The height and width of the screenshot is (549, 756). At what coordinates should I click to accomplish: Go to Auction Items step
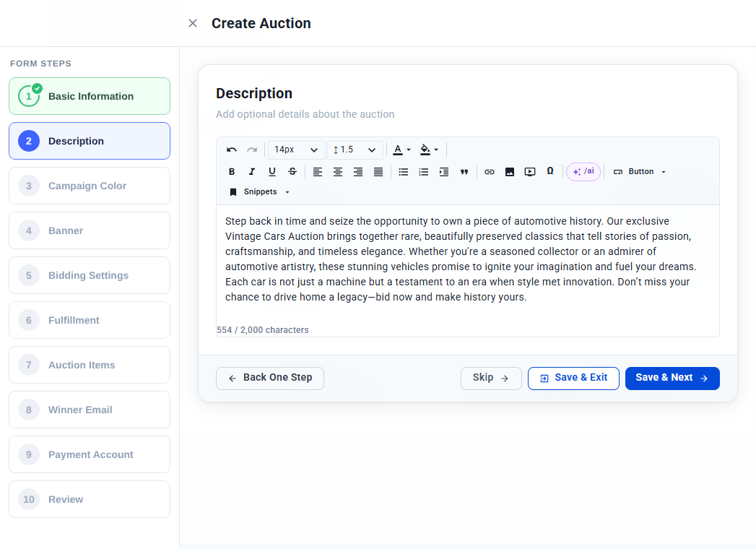(x=90, y=365)
